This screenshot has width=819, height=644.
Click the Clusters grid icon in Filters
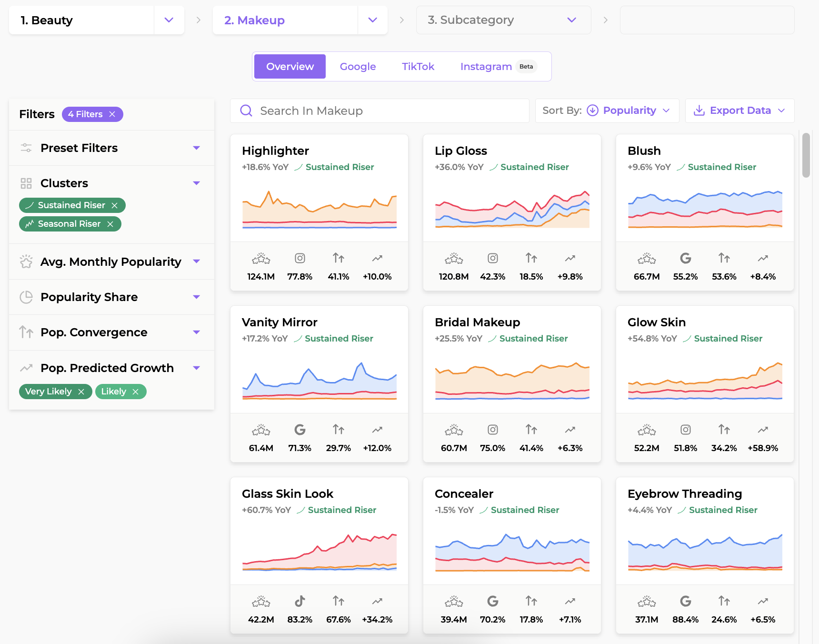pyautogui.click(x=26, y=183)
